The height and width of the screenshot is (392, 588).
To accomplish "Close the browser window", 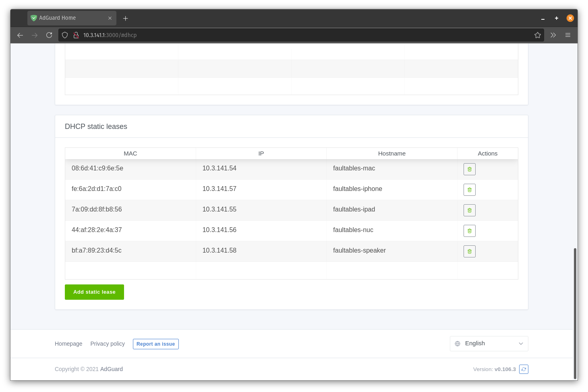I will [x=570, y=18].
